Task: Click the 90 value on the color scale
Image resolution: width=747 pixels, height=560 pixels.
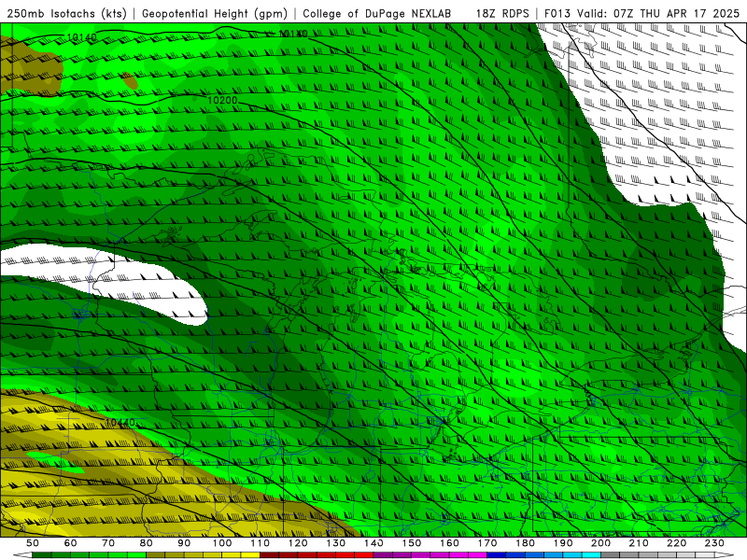Action: (x=184, y=543)
